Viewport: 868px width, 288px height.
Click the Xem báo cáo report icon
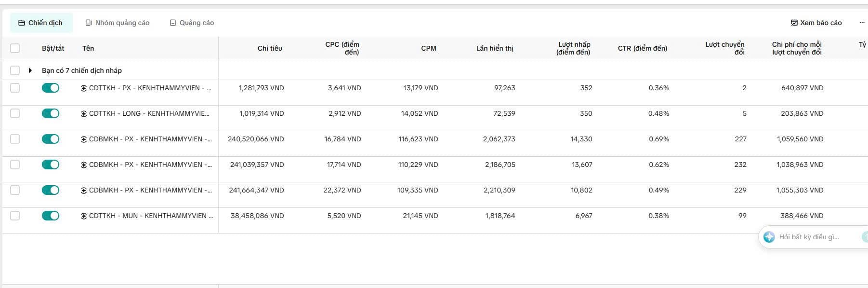(794, 23)
